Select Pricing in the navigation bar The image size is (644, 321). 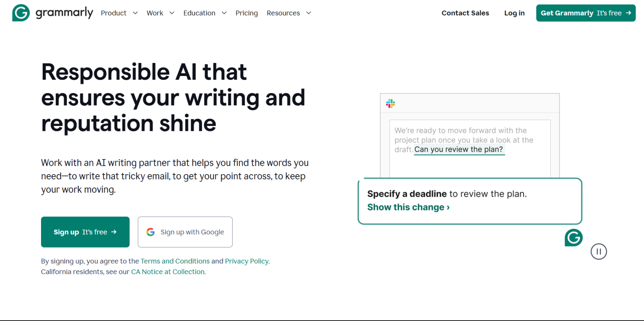(x=247, y=13)
